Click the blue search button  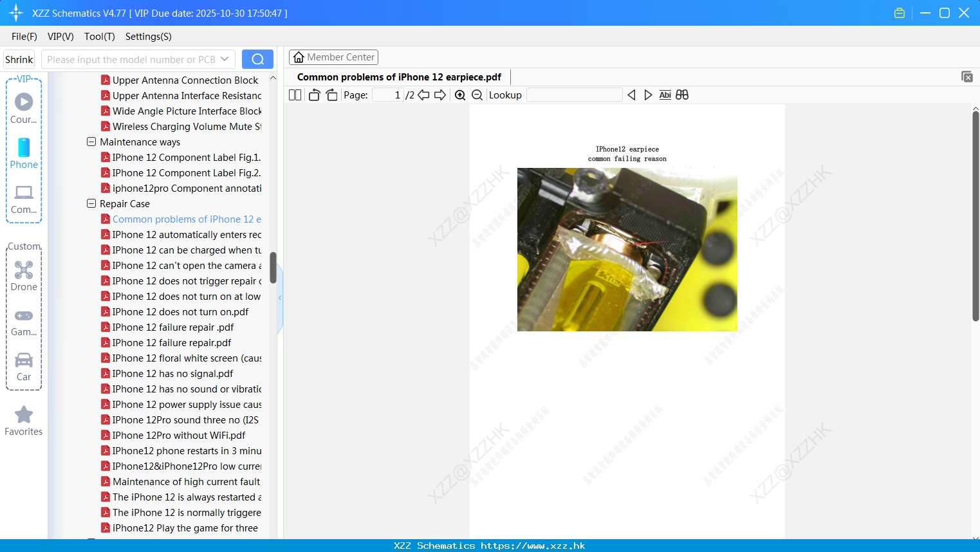pyautogui.click(x=257, y=59)
